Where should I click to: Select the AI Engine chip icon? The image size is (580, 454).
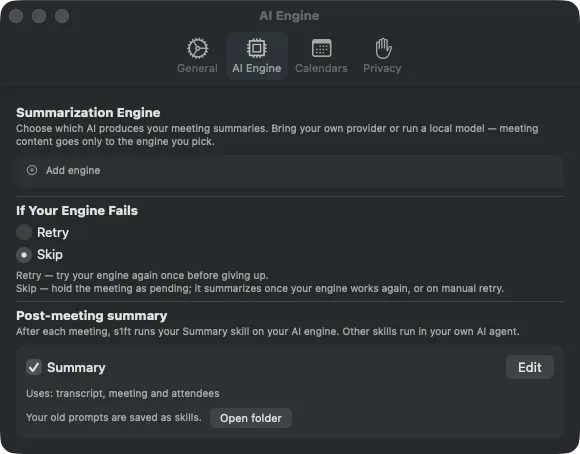pyautogui.click(x=257, y=48)
